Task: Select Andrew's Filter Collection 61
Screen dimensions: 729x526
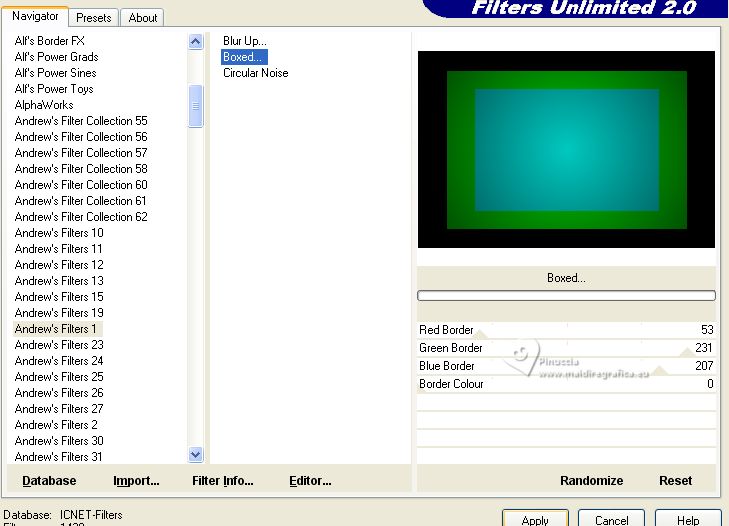Action: [80, 201]
